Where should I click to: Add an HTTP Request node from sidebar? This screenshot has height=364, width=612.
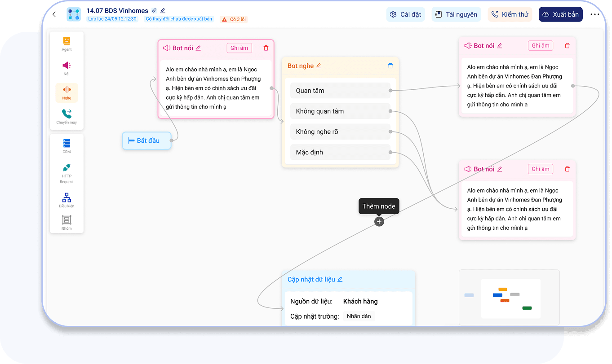[x=67, y=173]
